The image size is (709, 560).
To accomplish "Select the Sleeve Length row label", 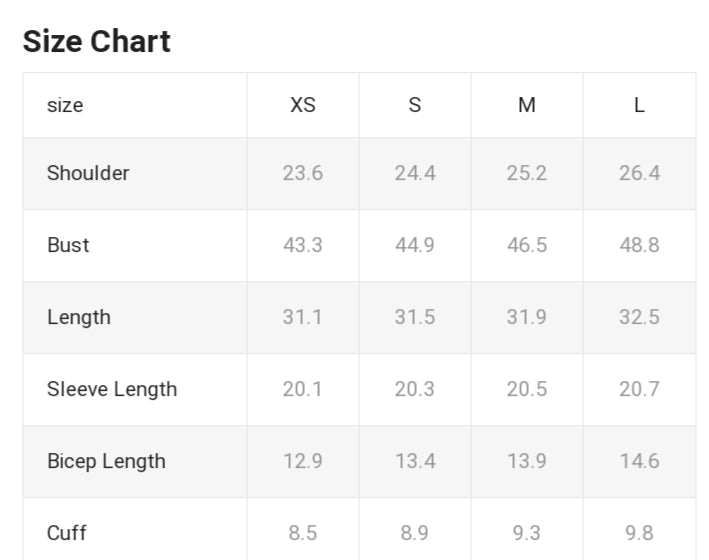I will pyautogui.click(x=112, y=389).
